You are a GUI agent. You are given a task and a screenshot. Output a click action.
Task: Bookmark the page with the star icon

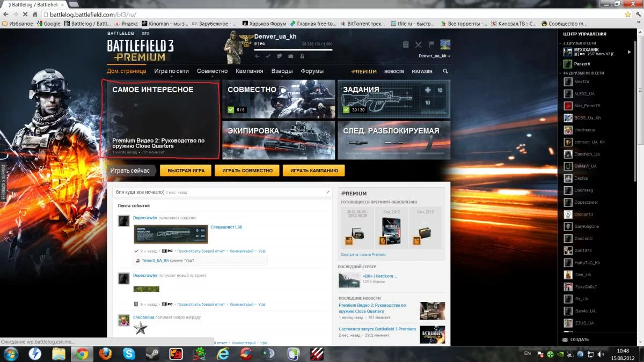coord(627,14)
